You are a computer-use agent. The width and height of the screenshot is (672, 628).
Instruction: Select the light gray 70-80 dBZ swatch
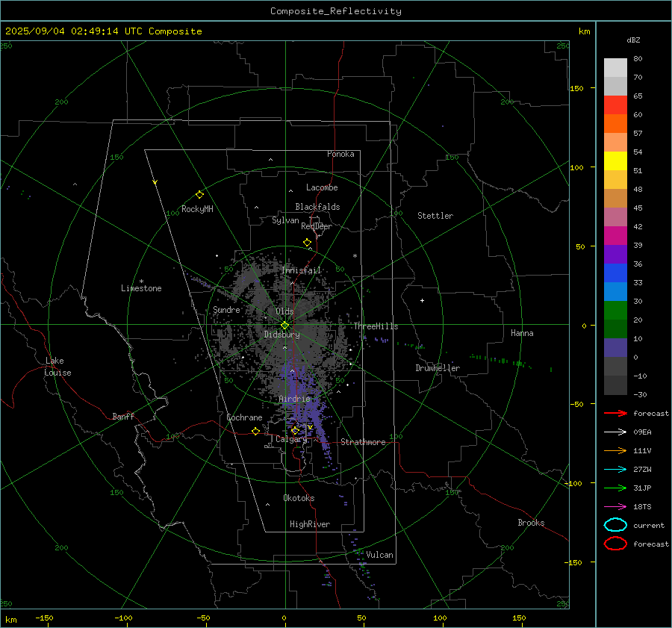tap(615, 68)
